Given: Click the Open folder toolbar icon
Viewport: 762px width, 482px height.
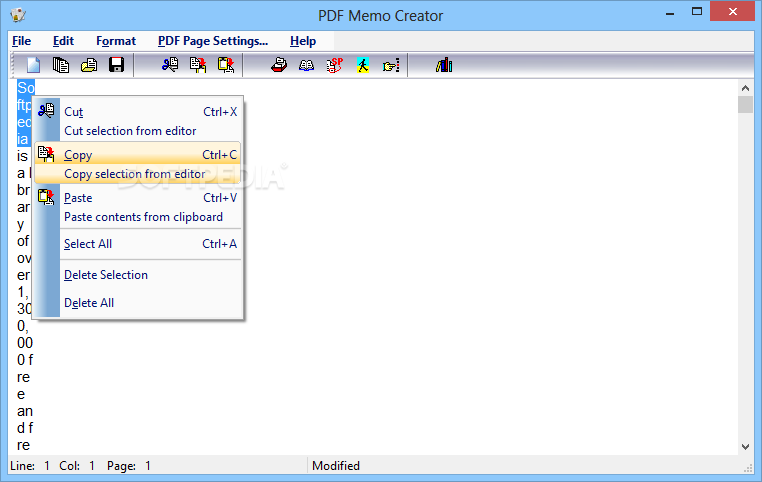Looking at the screenshot, I should point(88,65).
